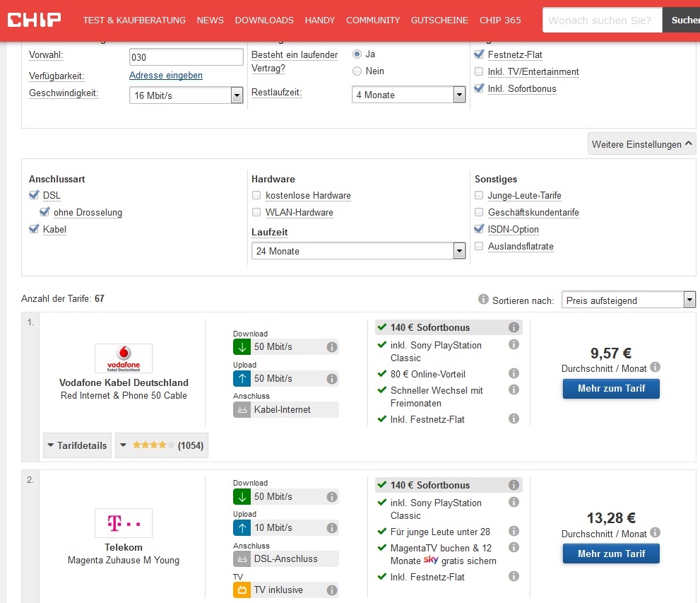Click Vodafone blue upload arrow icon
The width and height of the screenshot is (700, 603).
tap(242, 379)
